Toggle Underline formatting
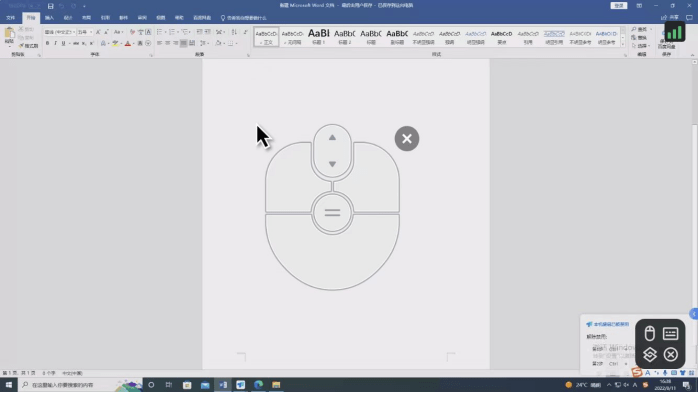698x393 pixels. (63, 43)
